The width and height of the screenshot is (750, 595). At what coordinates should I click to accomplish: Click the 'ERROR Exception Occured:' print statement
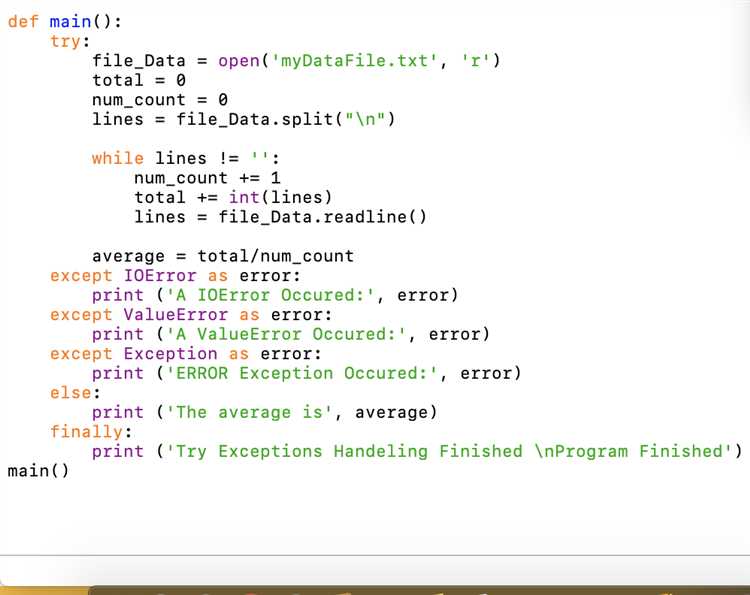click(307, 373)
